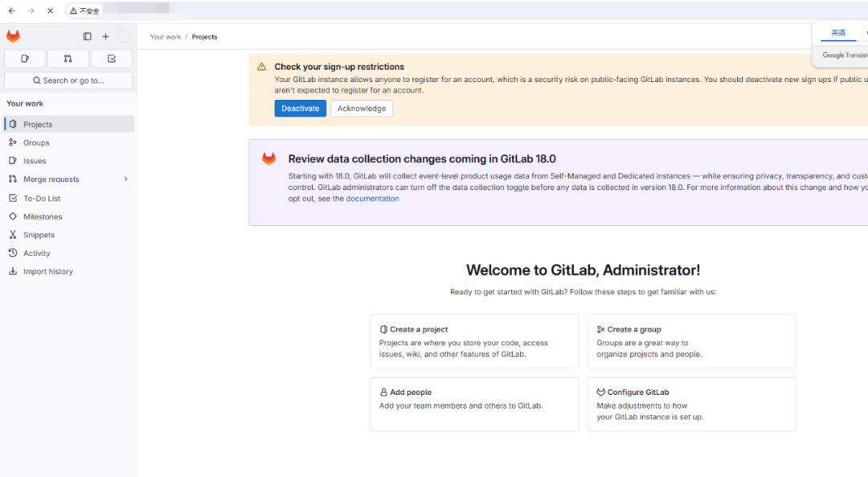This screenshot has width=868, height=477.
Task: Click the icon on Configure GitLab card
Action: pyautogui.click(x=600, y=393)
